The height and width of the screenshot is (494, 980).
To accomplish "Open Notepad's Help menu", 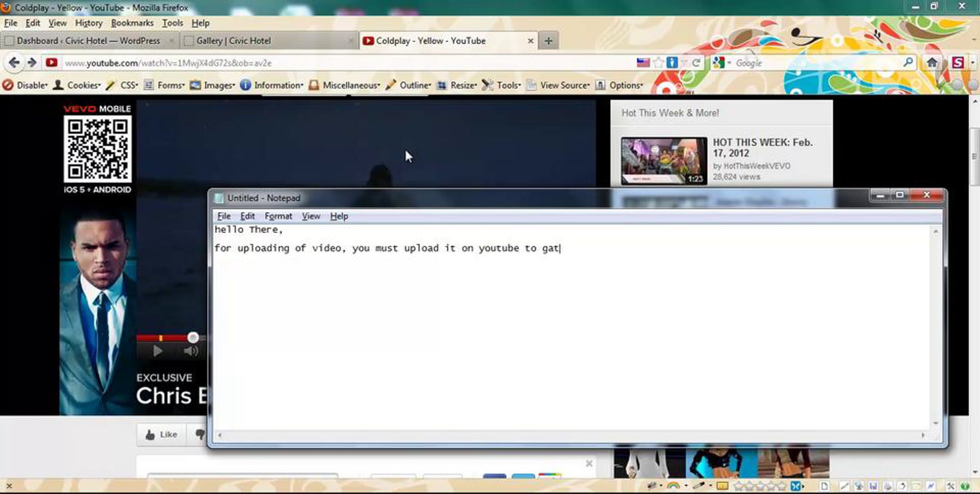I will click(x=339, y=216).
